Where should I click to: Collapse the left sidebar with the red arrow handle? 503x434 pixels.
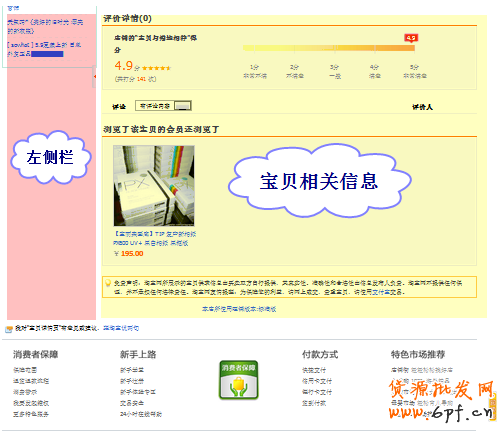[x=94, y=77]
